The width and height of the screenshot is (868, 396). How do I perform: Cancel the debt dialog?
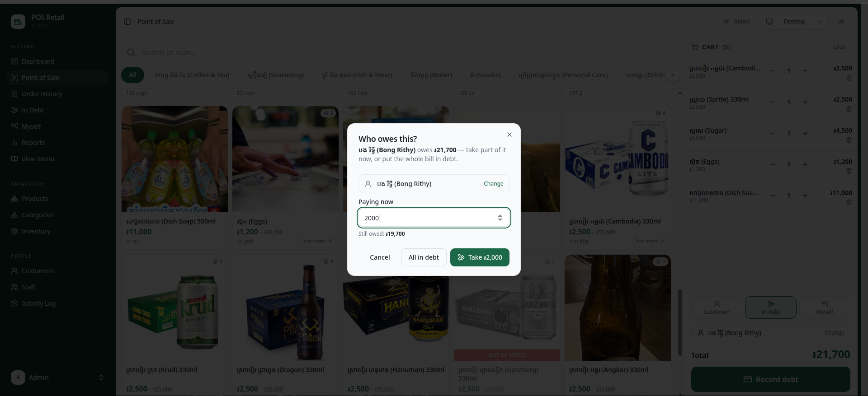tap(380, 257)
